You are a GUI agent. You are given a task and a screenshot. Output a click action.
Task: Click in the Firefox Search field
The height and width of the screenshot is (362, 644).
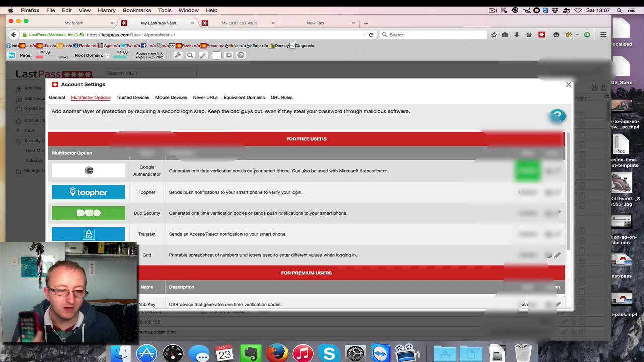[x=434, y=35]
